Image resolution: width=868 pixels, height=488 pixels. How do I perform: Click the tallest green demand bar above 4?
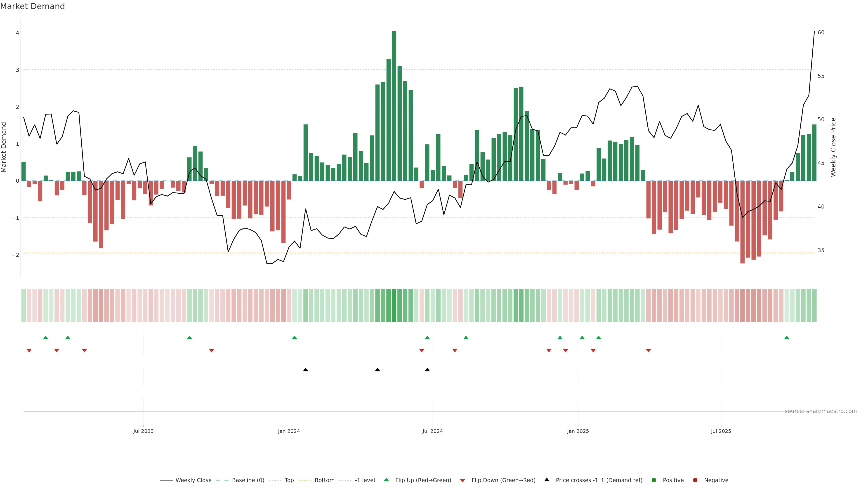[394, 101]
